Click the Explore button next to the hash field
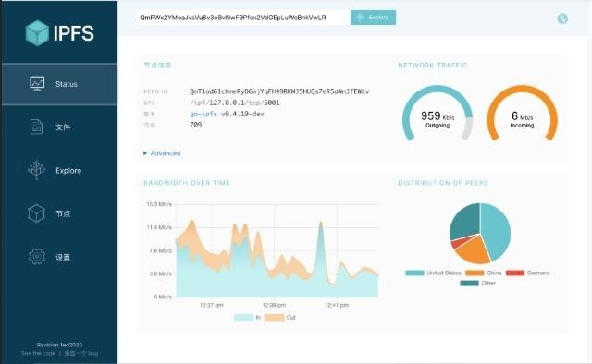Screen dimensions: 592x364 [373, 18]
